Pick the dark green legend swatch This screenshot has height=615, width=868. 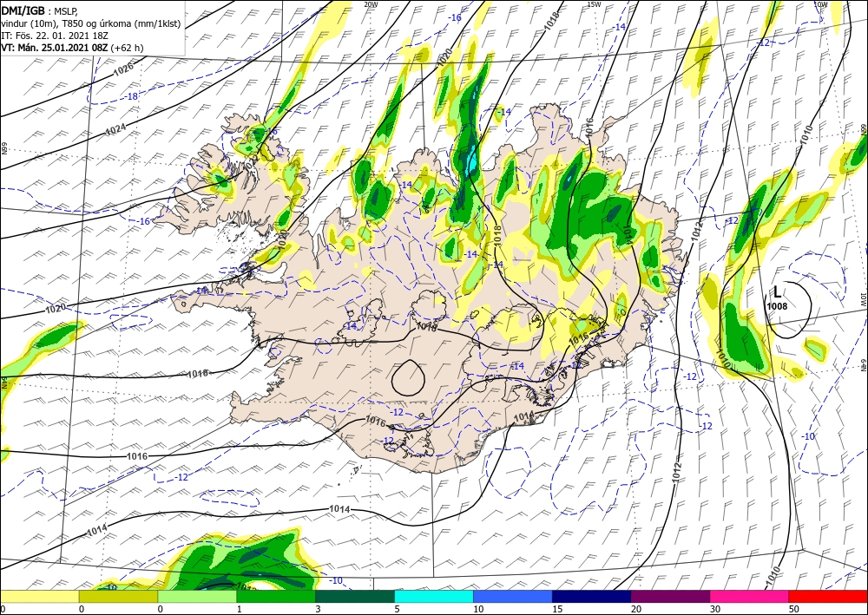pos(355,597)
